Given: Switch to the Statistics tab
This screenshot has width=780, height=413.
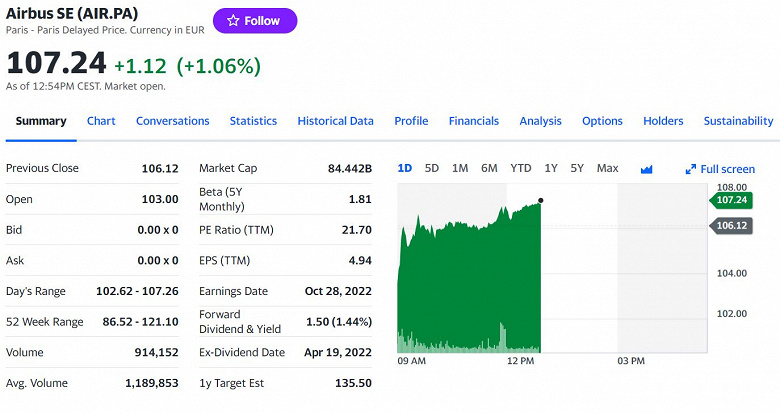Looking at the screenshot, I should [253, 121].
